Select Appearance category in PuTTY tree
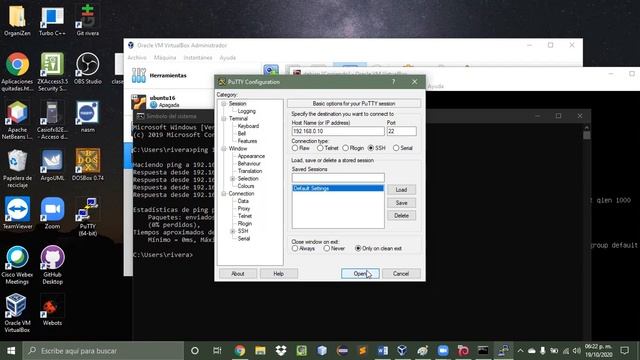This screenshot has width=640, height=360. (251, 156)
